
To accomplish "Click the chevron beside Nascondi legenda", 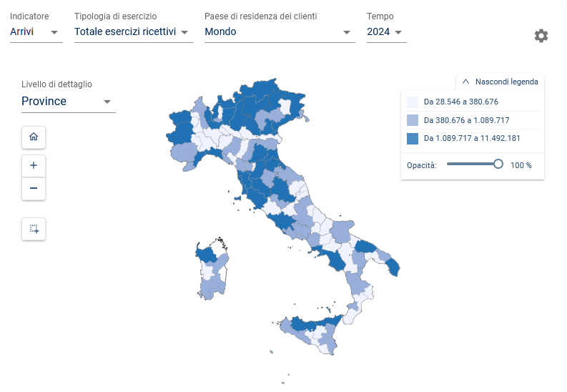I will click(465, 82).
